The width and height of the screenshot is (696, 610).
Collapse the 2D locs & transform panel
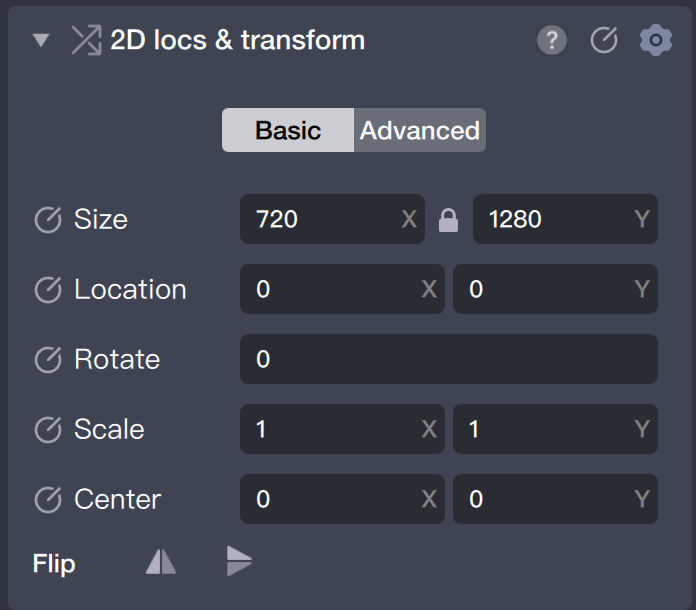(41, 41)
